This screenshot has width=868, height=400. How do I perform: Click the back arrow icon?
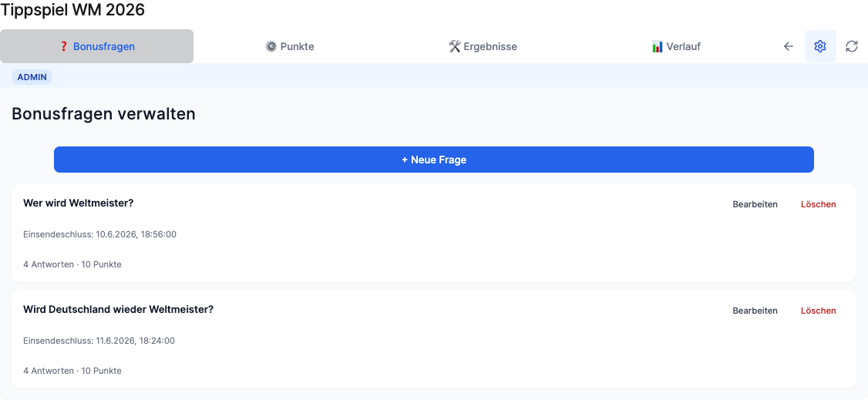[789, 46]
